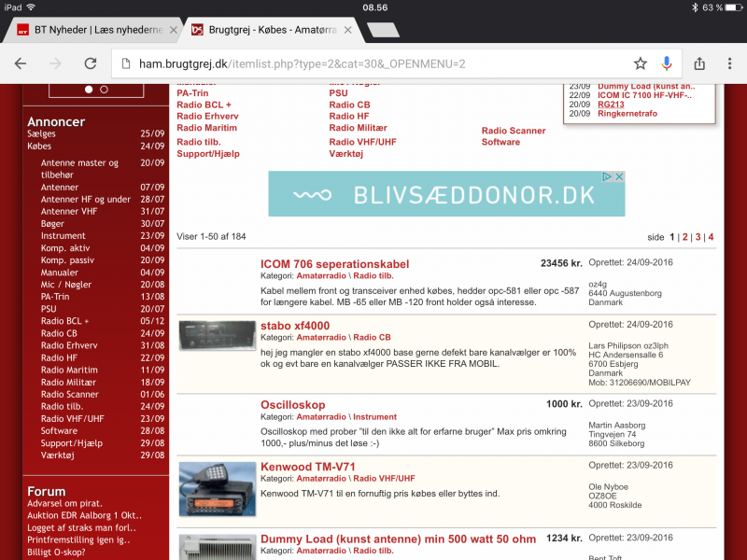This screenshot has height=560, width=747.
Task: Switch to the BT Nyheder tab
Action: click(x=92, y=30)
